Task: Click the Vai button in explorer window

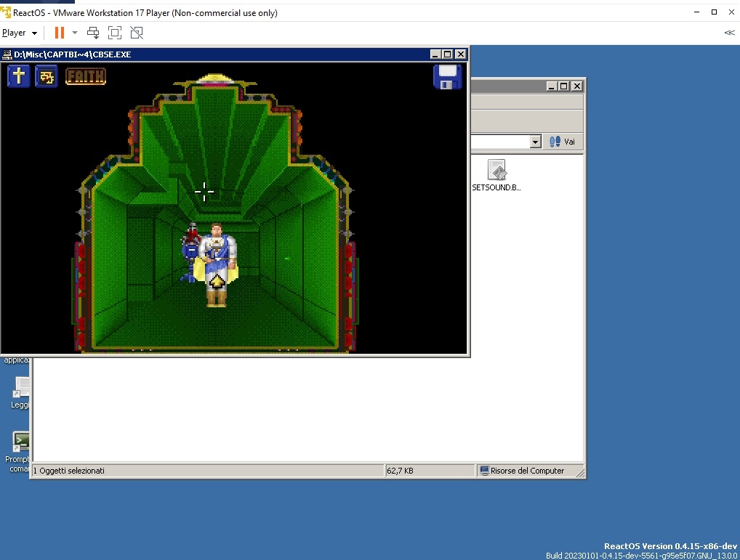Action: click(x=563, y=142)
